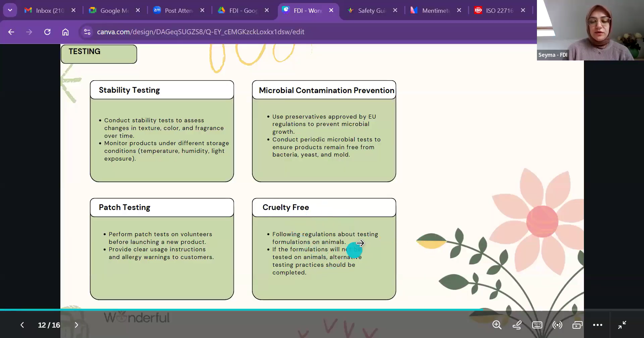The image size is (644, 338).
Task: Go to the browser home page
Action: click(x=65, y=32)
